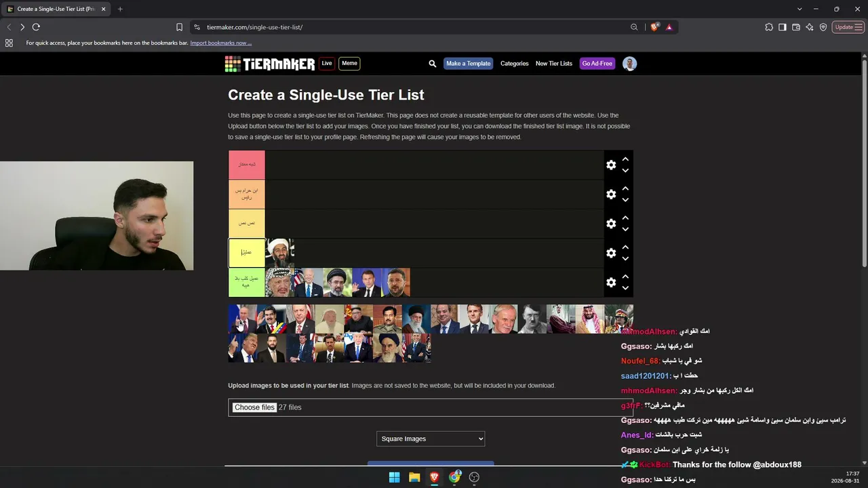The image size is (868, 488).
Task: Select portrait with checkered keffiyeh in green tier
Action: coord(279,283)
